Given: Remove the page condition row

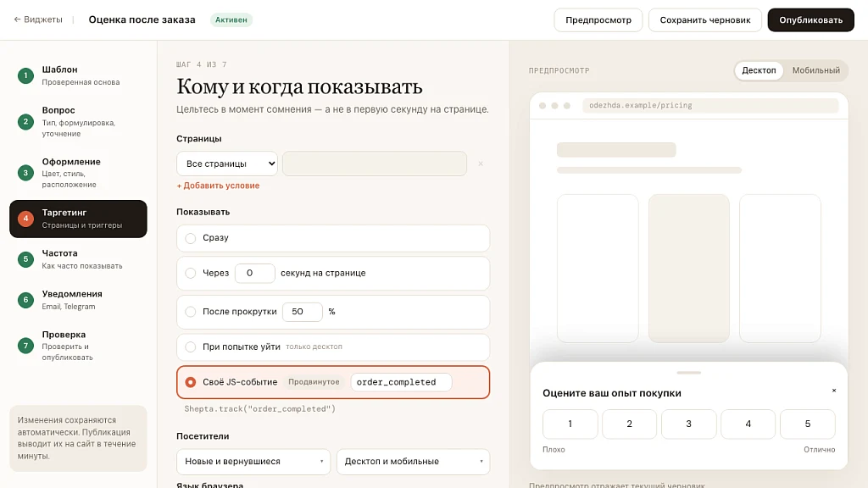Looking at the screenshot, I should (x=481, y=164).
